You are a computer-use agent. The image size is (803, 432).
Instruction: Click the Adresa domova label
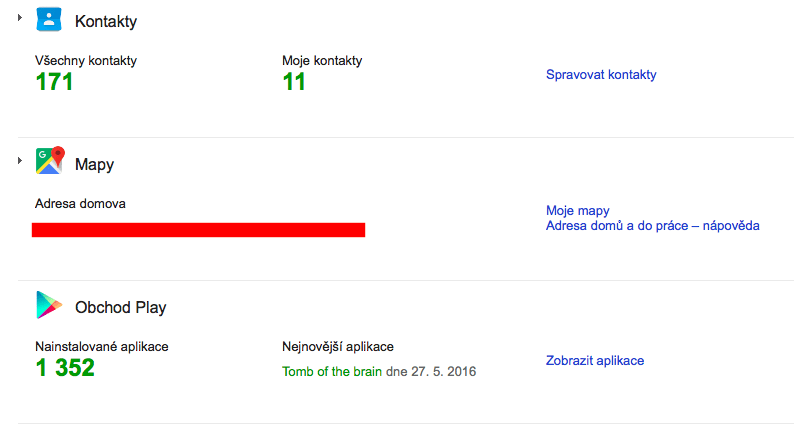(80, 204)
